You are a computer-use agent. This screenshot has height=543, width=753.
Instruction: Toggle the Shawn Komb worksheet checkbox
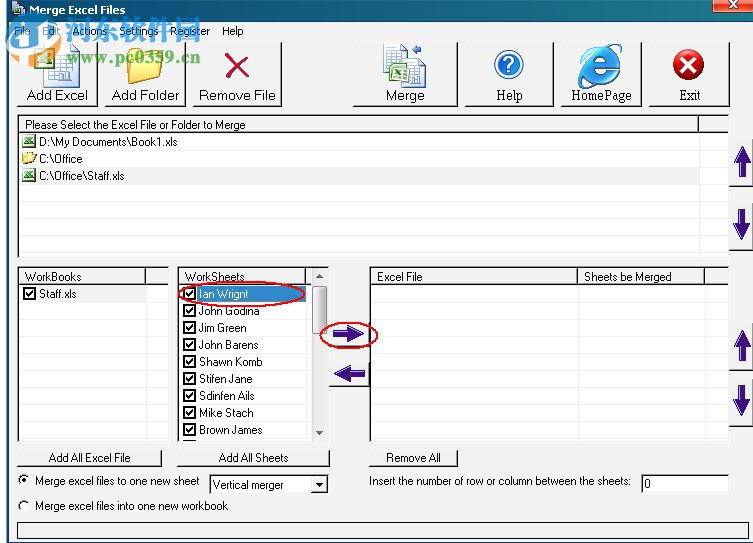[x=190, y=362]
